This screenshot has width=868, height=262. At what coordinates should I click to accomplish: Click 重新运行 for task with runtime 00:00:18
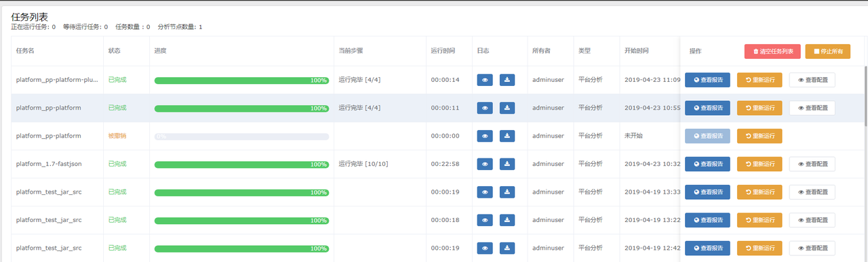[x=759, y=220]
